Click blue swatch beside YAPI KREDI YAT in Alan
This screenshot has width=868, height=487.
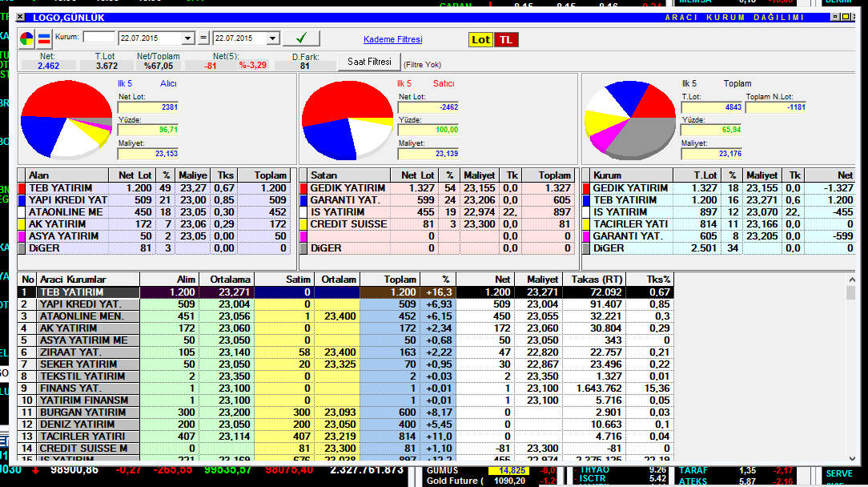(22, 200)
